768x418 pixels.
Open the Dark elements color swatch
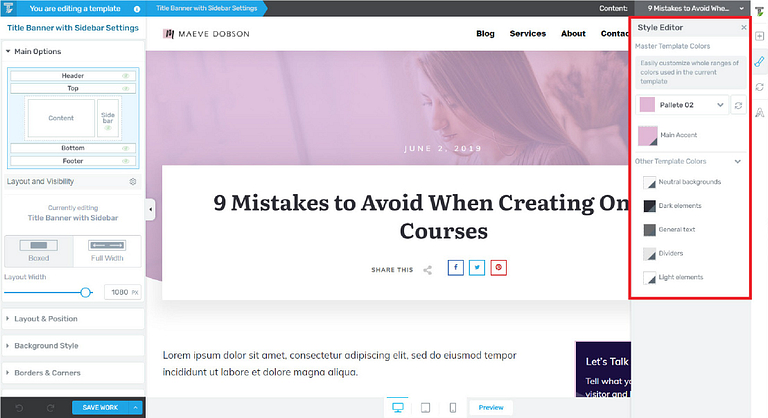click(x=649, y=206)
